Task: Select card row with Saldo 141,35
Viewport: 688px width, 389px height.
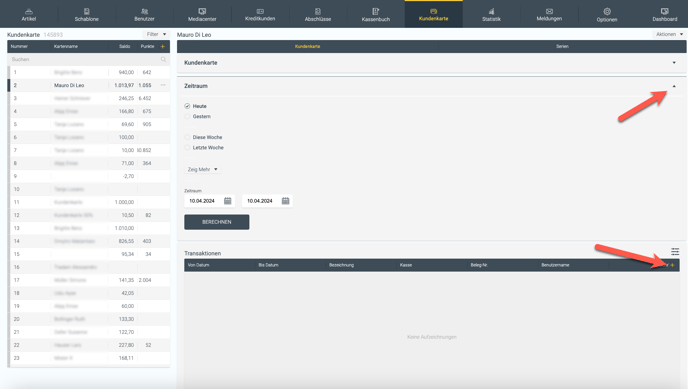Action: pos(89,280)
